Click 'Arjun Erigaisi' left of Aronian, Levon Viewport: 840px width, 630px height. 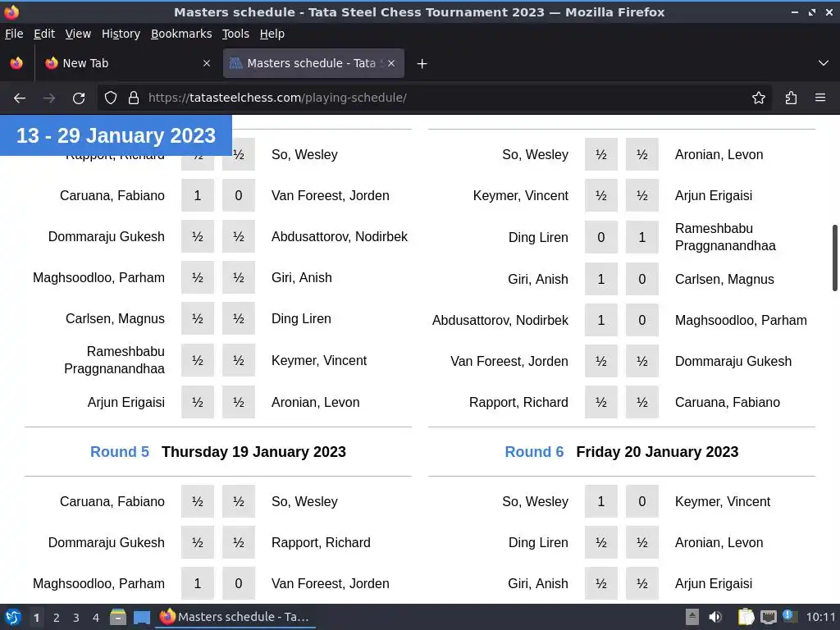126,402
